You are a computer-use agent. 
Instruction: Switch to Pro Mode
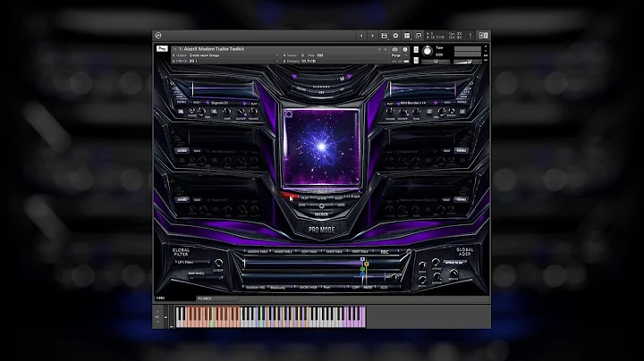(322, 230)
